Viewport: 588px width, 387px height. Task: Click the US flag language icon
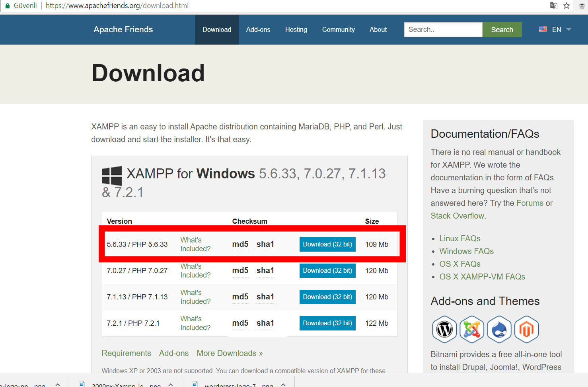click(x=543, y=29)
